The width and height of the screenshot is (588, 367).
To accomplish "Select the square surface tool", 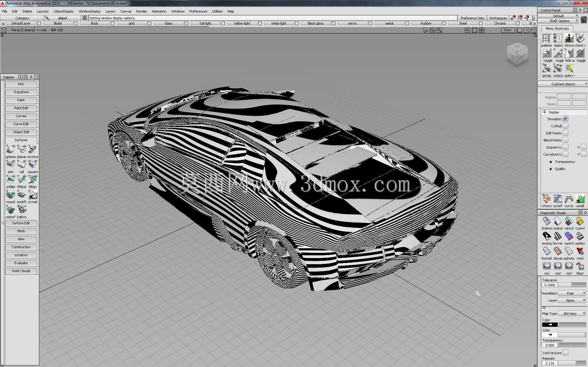I will [x=33, y=164].
